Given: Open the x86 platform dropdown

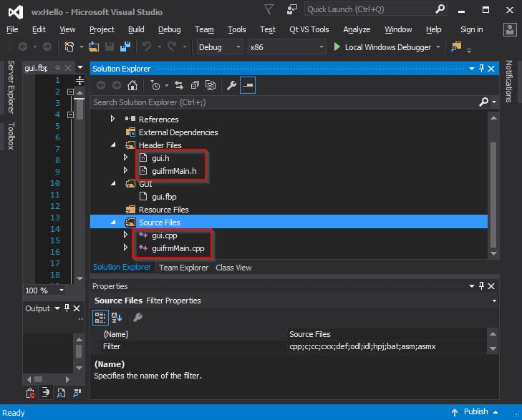Looking at the screenshot, I should point(286,47).
